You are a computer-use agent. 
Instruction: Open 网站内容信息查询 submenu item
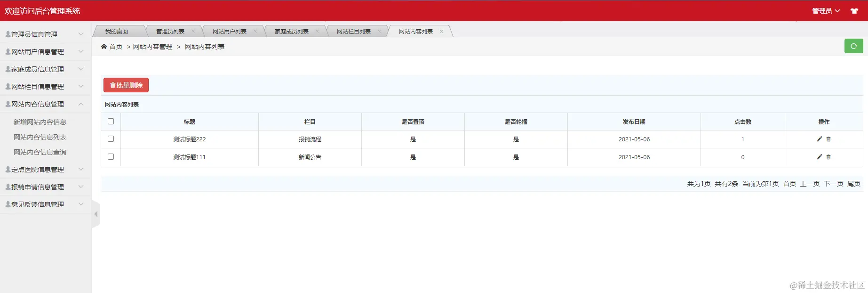40,152
